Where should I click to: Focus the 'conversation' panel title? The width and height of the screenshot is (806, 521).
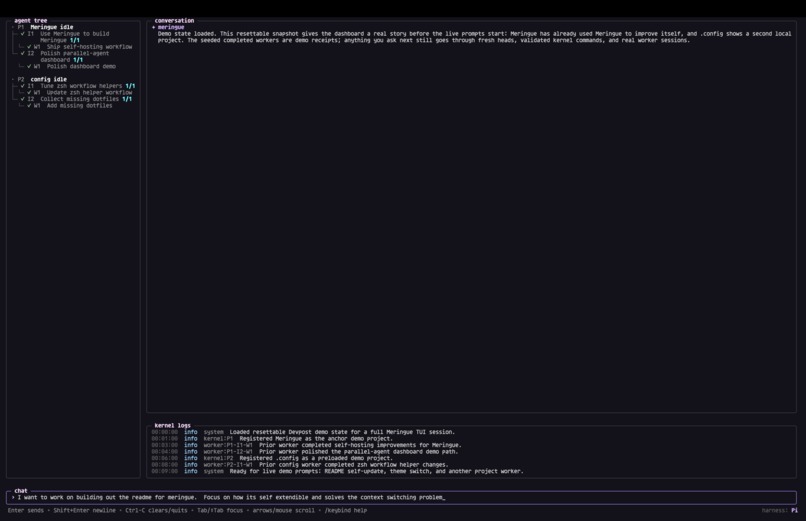click(x=174, y=21)
